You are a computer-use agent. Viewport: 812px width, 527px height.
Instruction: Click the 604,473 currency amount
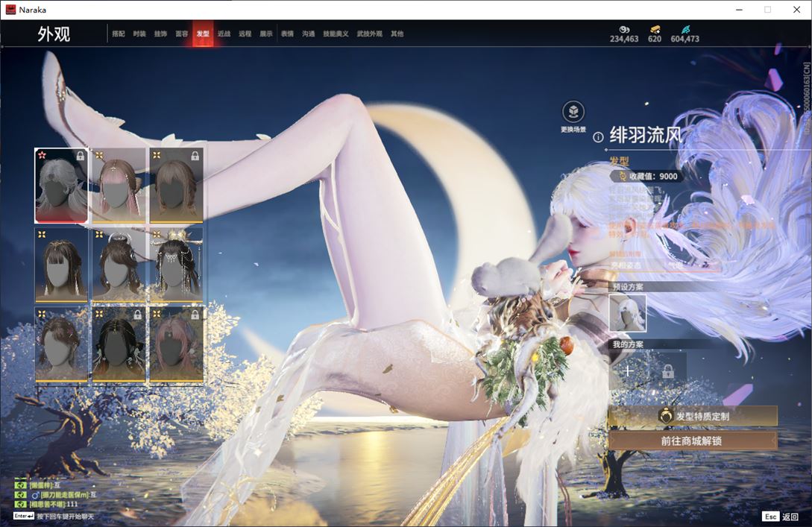(684, 39)
